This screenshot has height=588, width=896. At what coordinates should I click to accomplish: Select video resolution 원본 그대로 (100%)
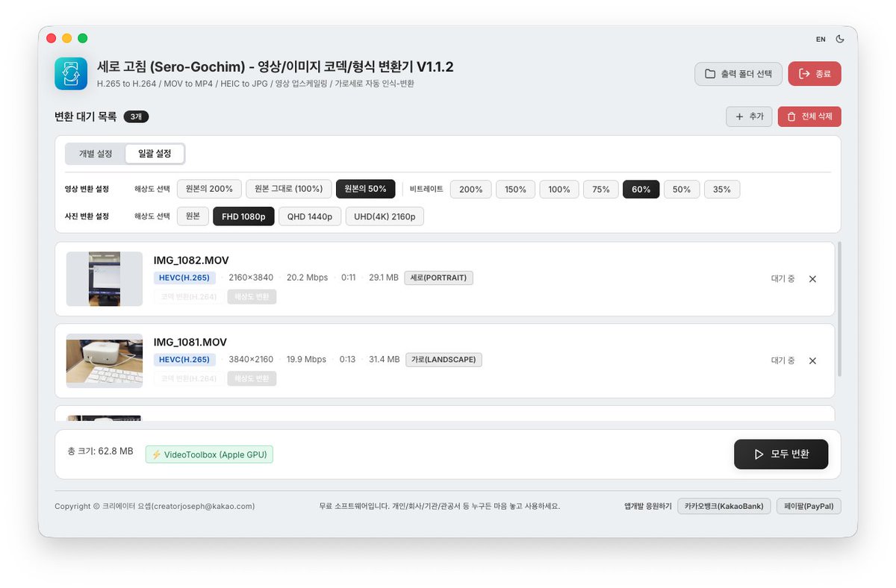289,189
